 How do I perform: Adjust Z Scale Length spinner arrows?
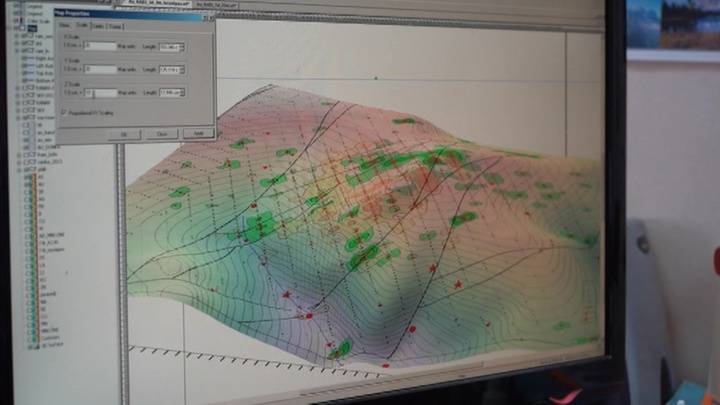[182, 92]
